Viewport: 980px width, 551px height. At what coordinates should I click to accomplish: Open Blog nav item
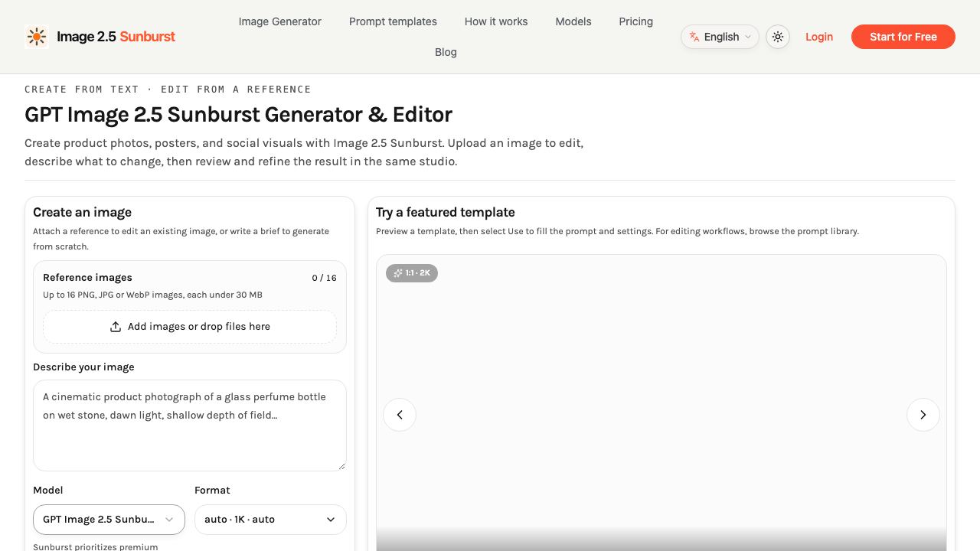pos(446,52)
